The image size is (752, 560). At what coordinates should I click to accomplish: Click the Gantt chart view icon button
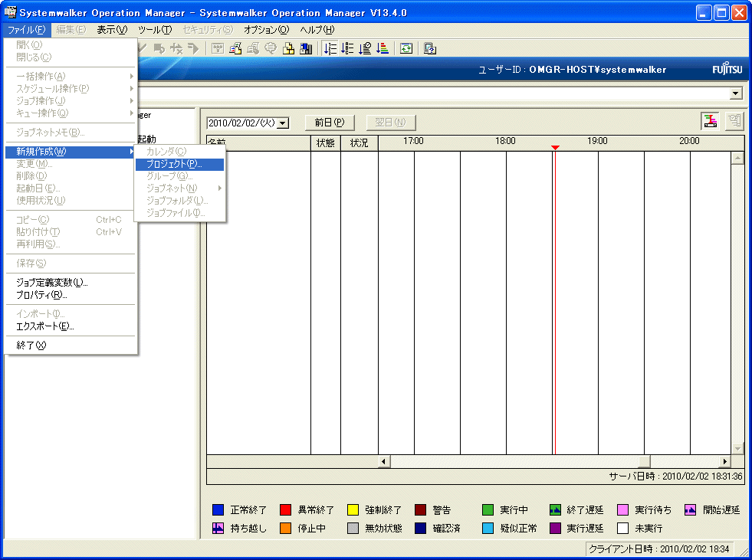[711, 121]
